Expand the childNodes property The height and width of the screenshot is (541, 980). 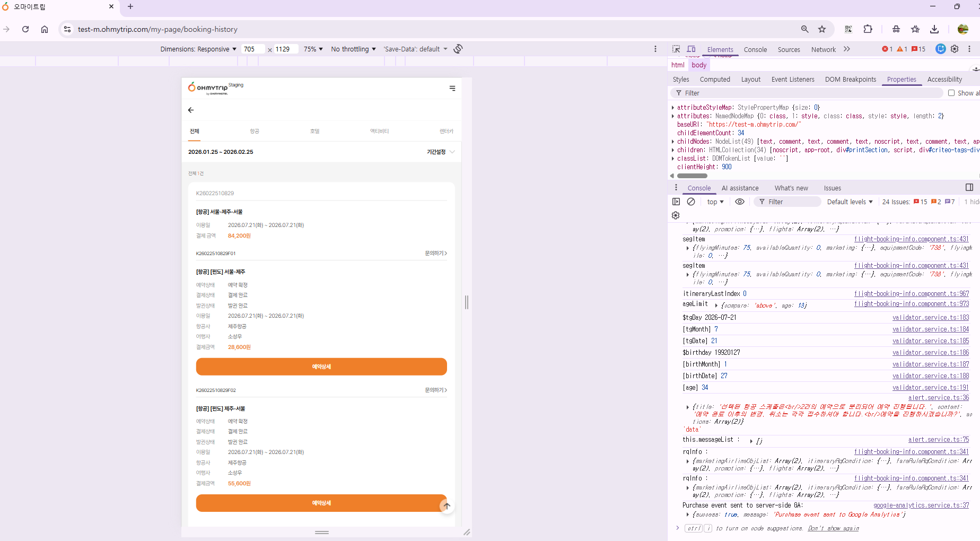673,142
